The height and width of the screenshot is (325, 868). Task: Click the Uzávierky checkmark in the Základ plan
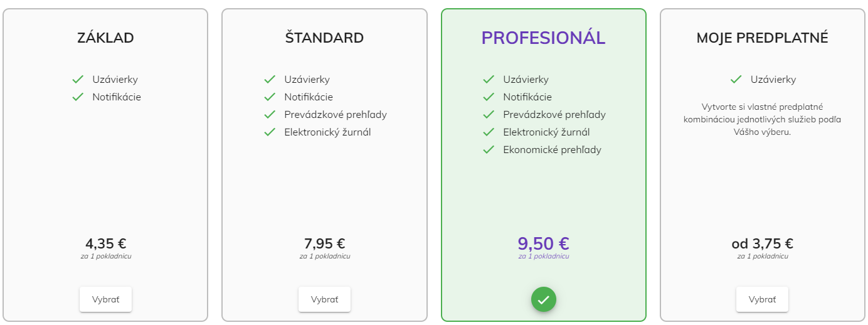click(78, 80)
